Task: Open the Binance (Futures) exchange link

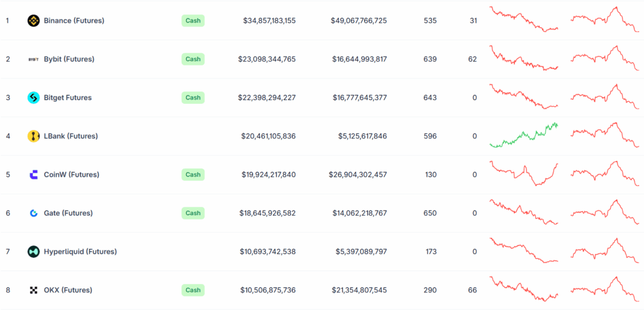Action: point(74,21)
